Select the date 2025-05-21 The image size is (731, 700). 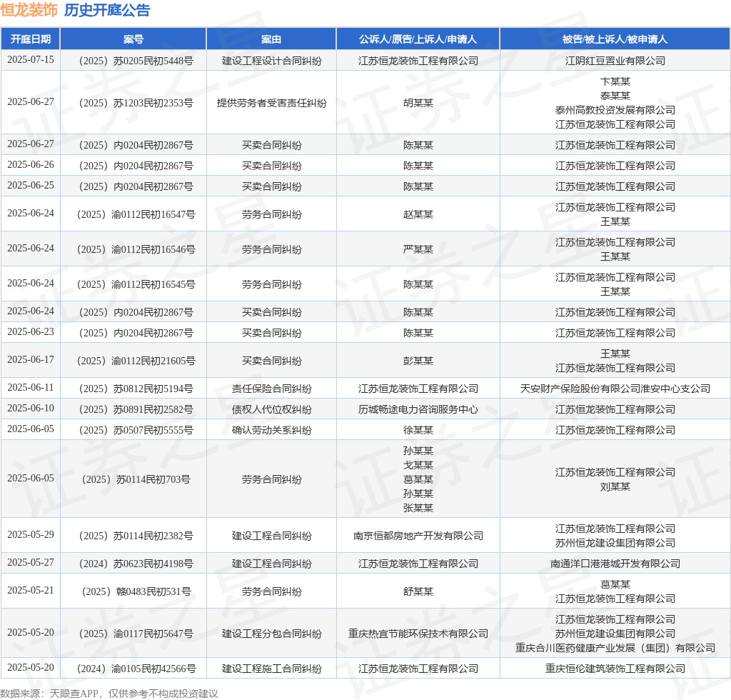pos(31,591)
